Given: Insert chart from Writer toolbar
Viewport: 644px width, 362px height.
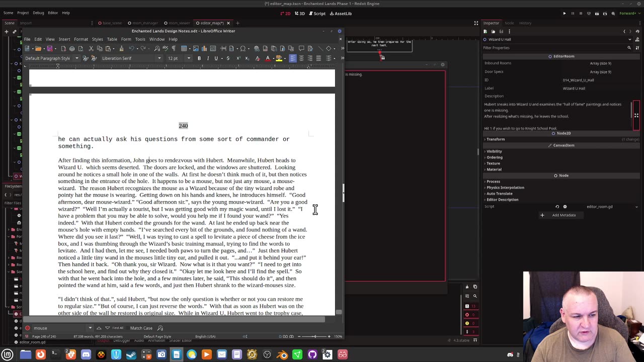Looking at the screenshot, I should pyautogui.click(x=204, y=48).
